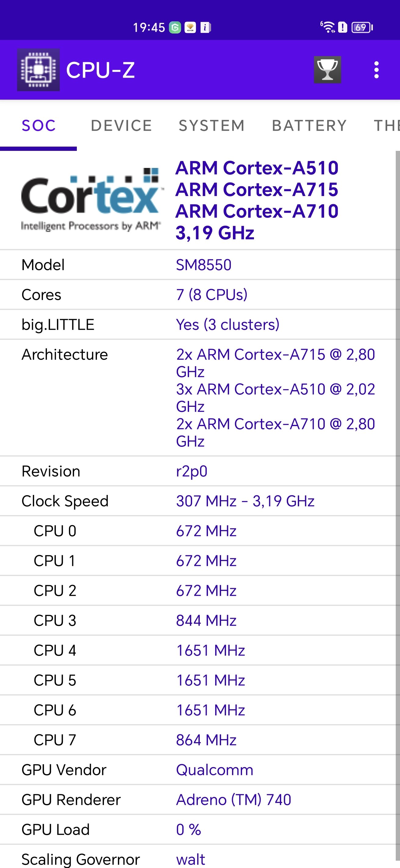The height and width of the screenshot is (868, 400).
Task: Open the BATTERY tab
Action: (309, 126)
